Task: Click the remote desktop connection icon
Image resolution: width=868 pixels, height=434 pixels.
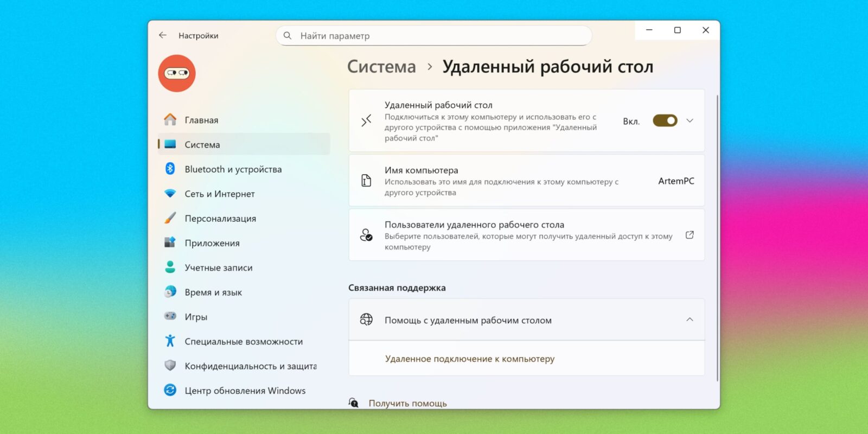Action: [366, 120]
